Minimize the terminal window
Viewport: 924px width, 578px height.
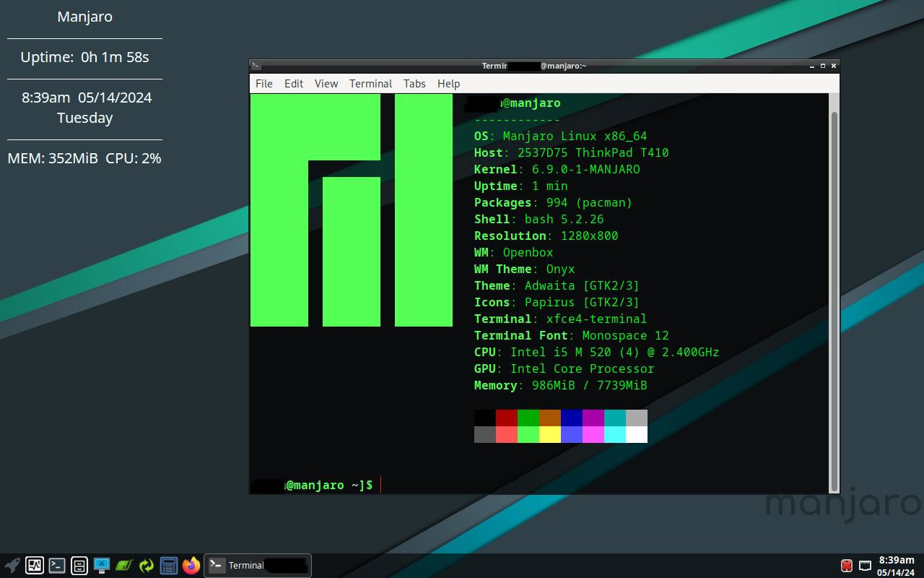click(812, 66)
